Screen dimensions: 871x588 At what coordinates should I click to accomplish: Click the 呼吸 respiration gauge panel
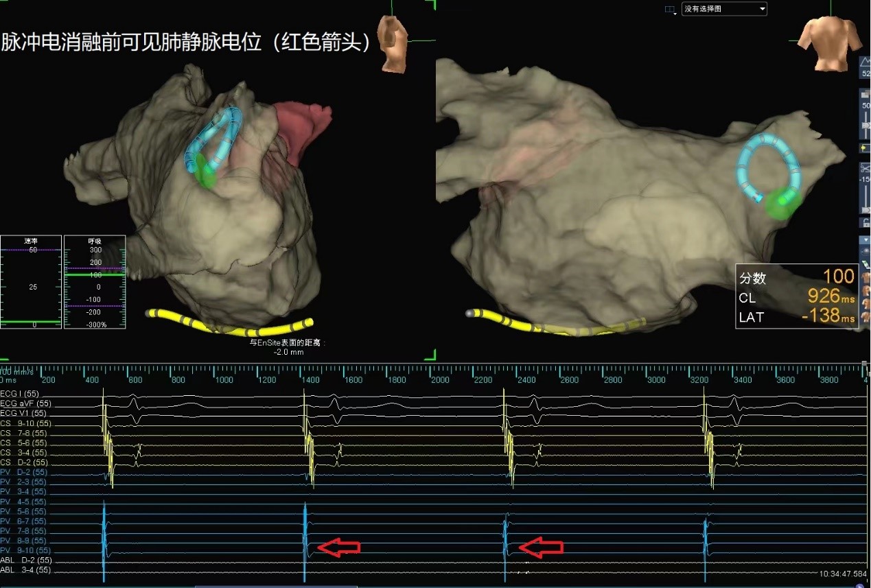coord(95,282)
